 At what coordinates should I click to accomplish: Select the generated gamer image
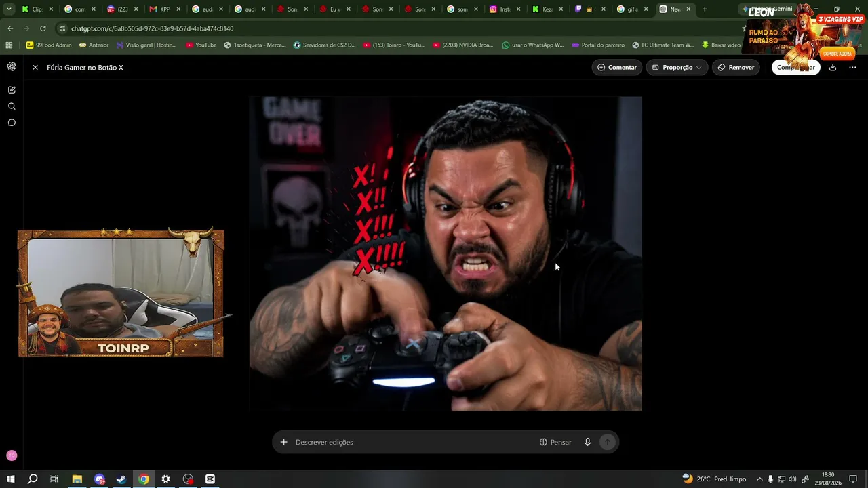coord(446,253)
